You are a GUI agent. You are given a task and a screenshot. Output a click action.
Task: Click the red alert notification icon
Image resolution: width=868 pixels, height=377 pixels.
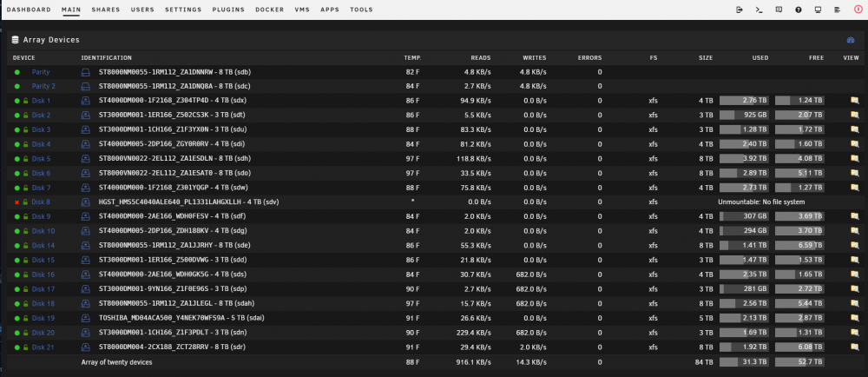(x=858, y=10)
